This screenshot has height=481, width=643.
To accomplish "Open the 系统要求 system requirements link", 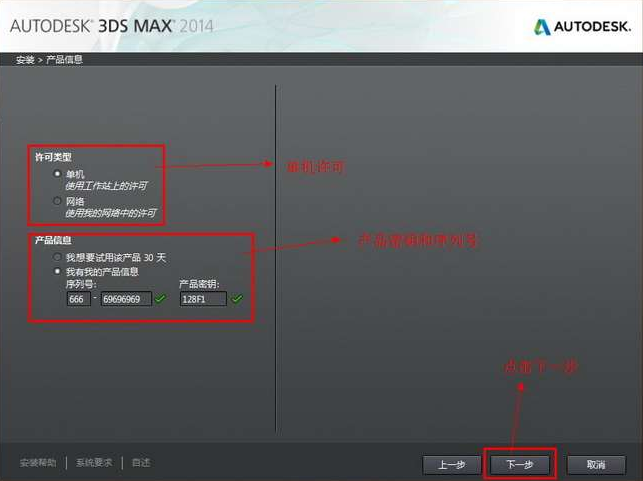I will coord(94,463).
